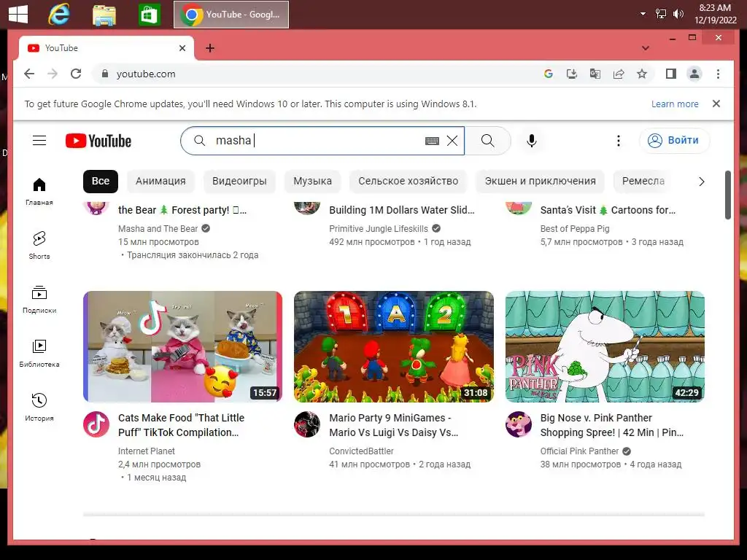Screen dimensions: 747x560
Task: Open a new tab with plus
Action: click(209, 48)
